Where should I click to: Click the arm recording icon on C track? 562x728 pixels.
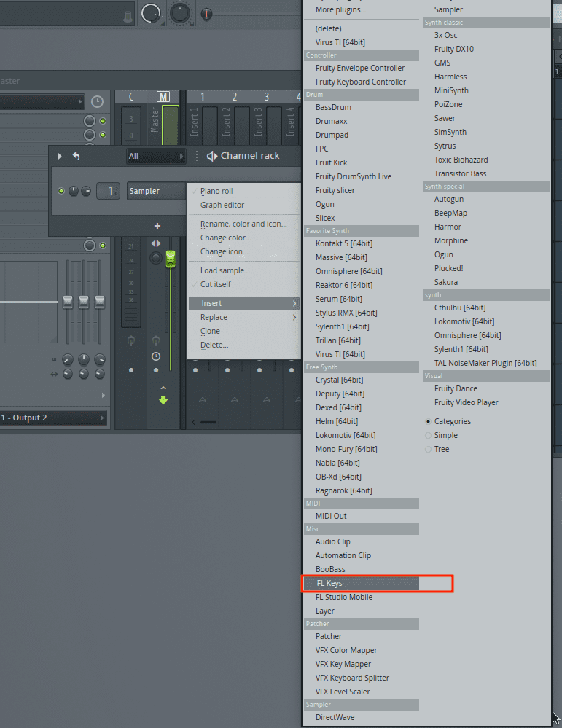131,341
